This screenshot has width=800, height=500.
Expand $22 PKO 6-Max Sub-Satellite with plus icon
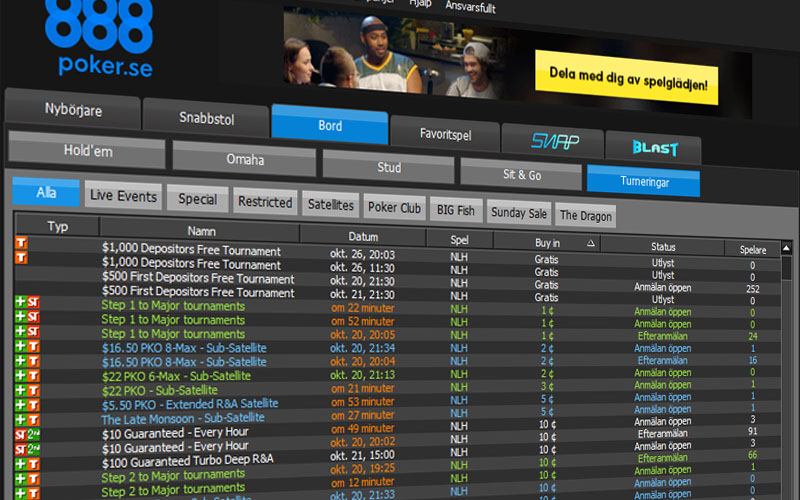(x=21, y=376)
